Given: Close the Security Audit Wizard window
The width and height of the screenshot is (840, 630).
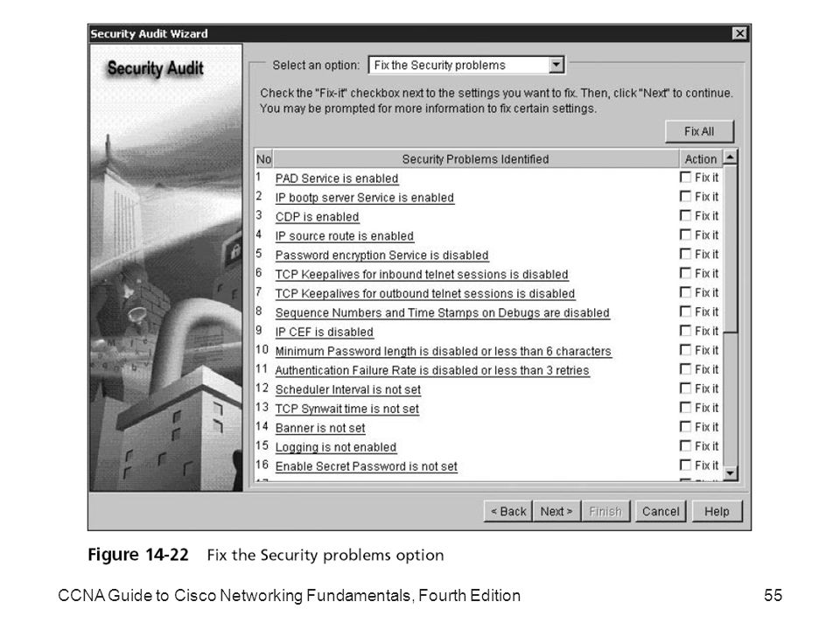Looking at the screenshot, I should [x=740, y=33].
